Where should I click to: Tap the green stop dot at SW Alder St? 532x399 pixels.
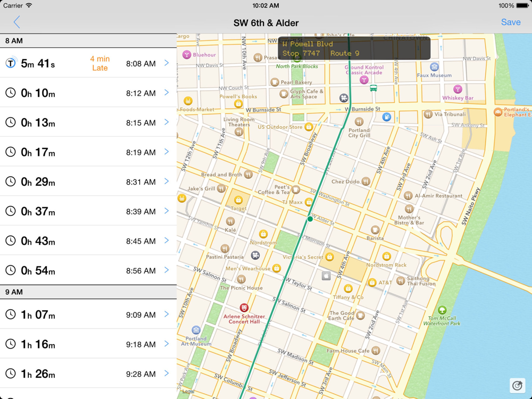[310, 219]
